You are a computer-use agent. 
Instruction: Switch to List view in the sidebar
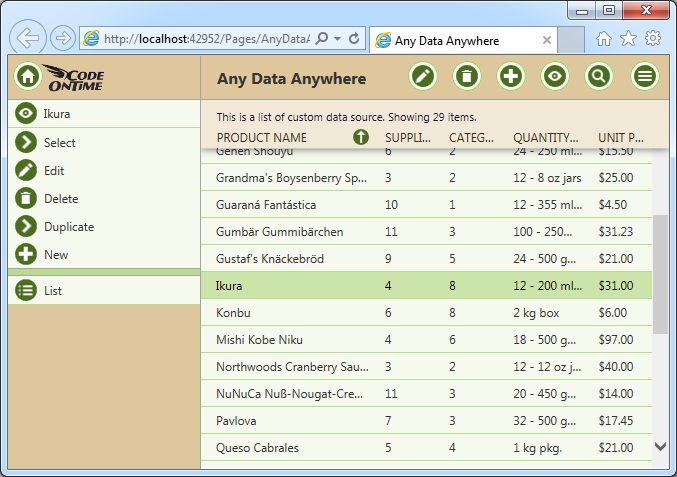coord(53,291)
